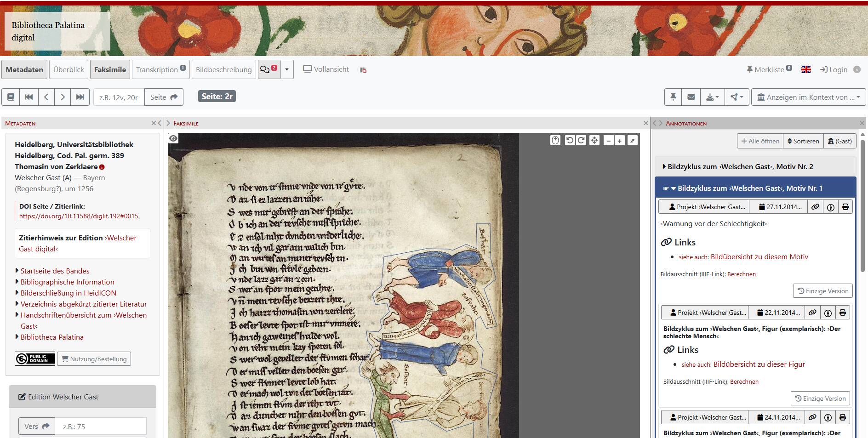The image size is (868, 438).
Task: Open the DOI citation link
Action: (79, 216)
